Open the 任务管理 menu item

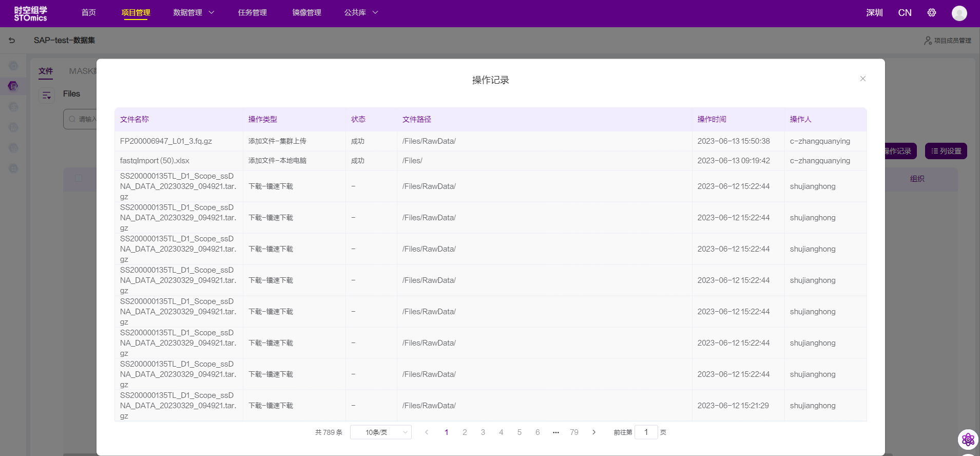click(x=252, y=13)
